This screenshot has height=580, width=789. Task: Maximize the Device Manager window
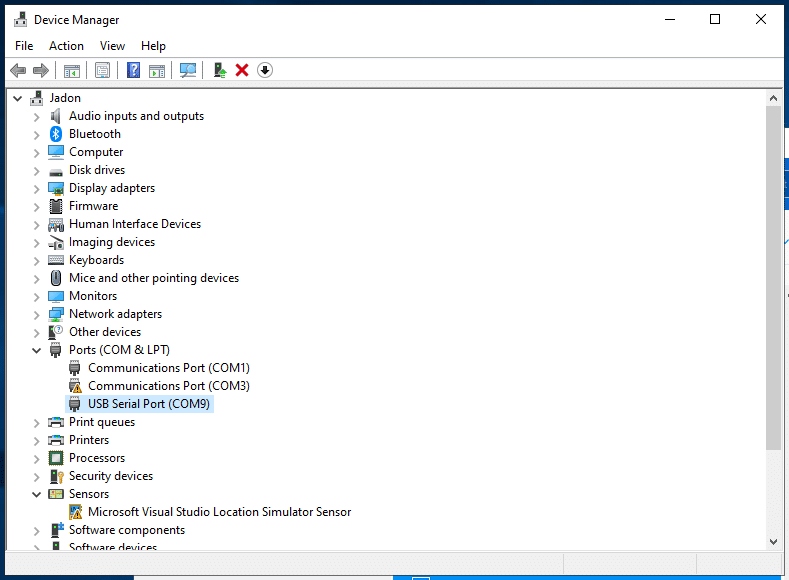click(x=715, y=20)
